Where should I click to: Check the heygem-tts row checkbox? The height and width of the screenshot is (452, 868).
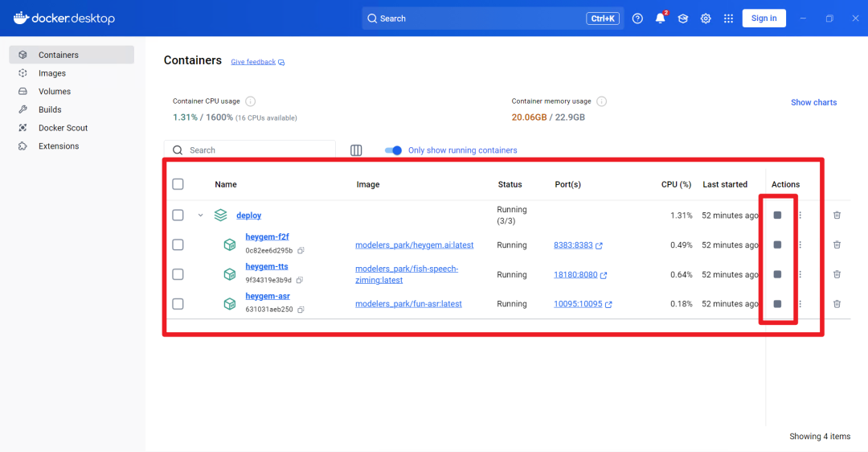(x=178, y=274)
